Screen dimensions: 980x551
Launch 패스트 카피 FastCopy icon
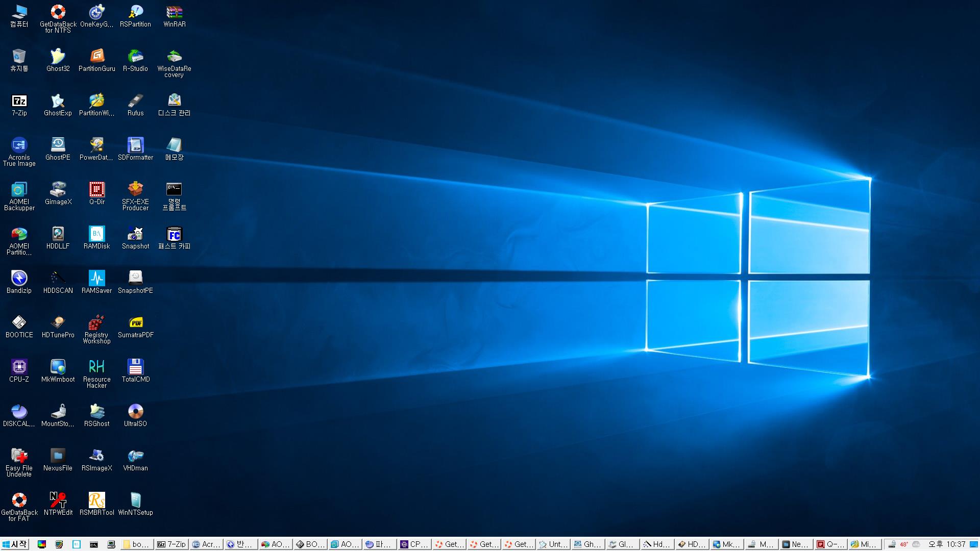point(175,238)
